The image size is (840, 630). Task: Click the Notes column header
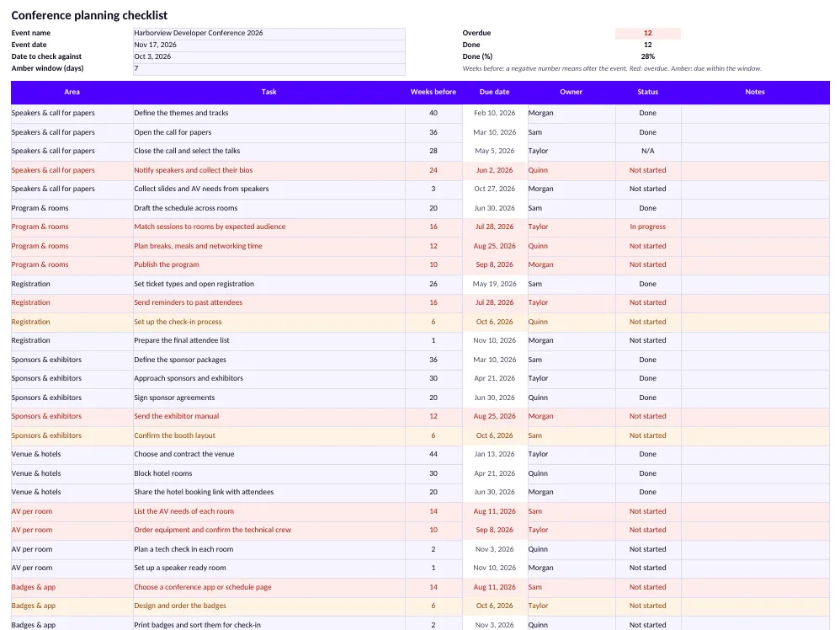(755, 92)
